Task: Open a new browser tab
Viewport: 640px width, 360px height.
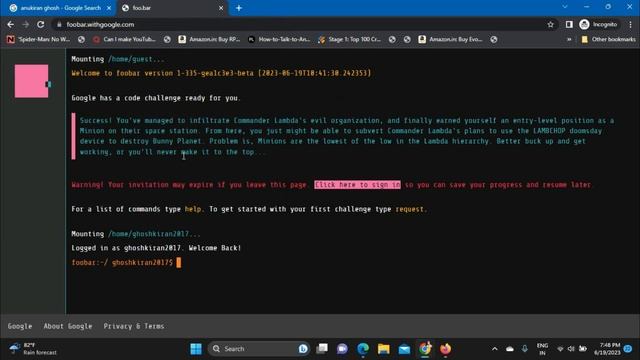Action: point(239,8)
